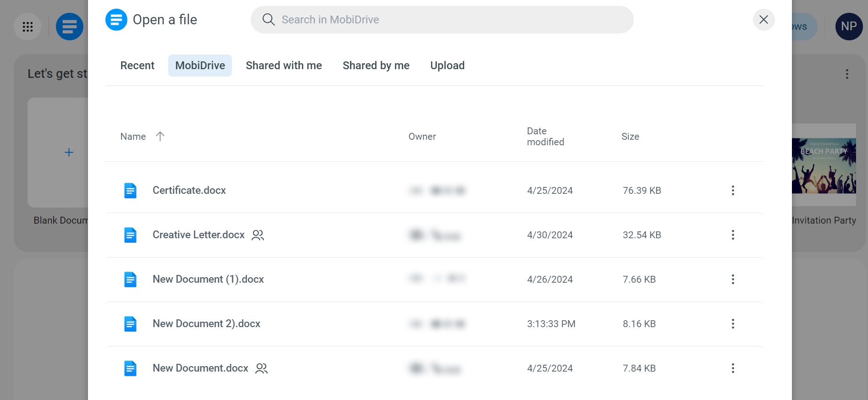Click the three-dot menu near Invitation Party card
The width and height of the screenshot is (868, 400).
pyautogui.click(x=847, y=73)
